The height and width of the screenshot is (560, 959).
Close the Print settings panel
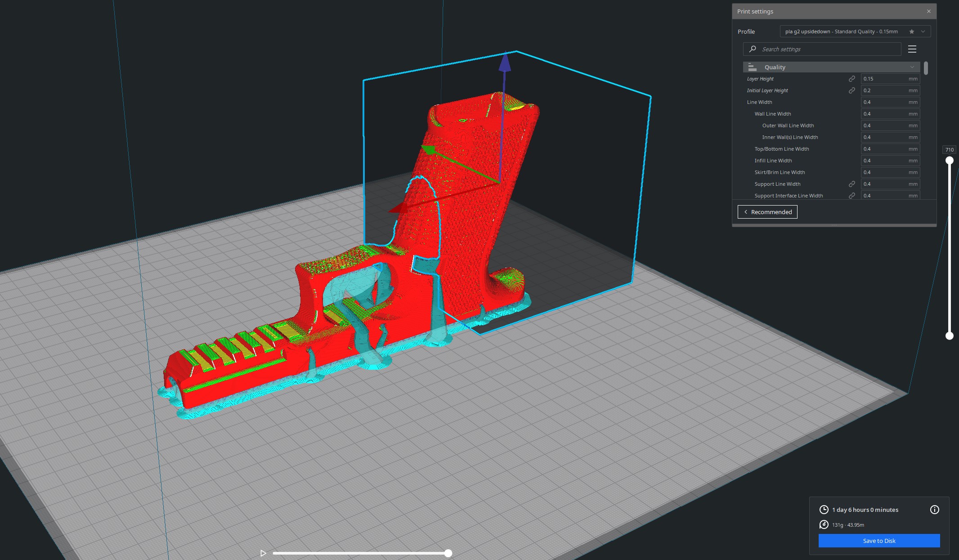point(928,11)
